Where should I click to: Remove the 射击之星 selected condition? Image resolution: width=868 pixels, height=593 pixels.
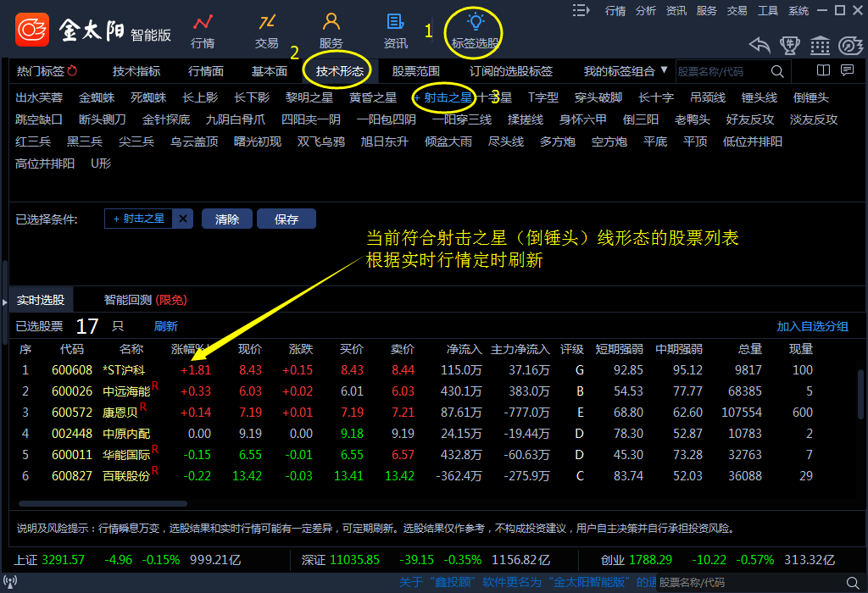(183, 219)
